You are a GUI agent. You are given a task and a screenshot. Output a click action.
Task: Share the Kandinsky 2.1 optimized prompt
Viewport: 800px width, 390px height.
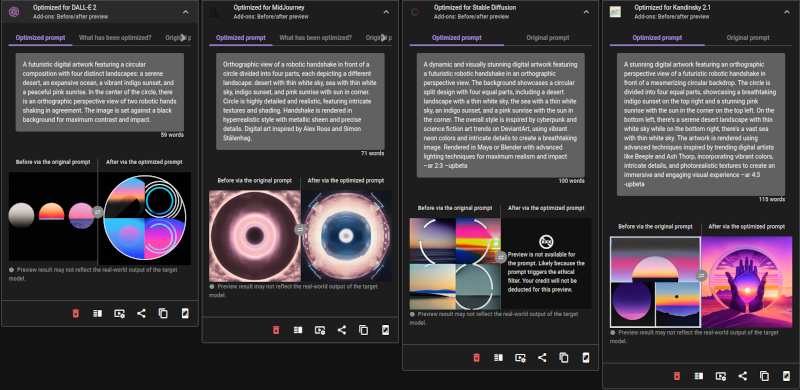[743, 376]
